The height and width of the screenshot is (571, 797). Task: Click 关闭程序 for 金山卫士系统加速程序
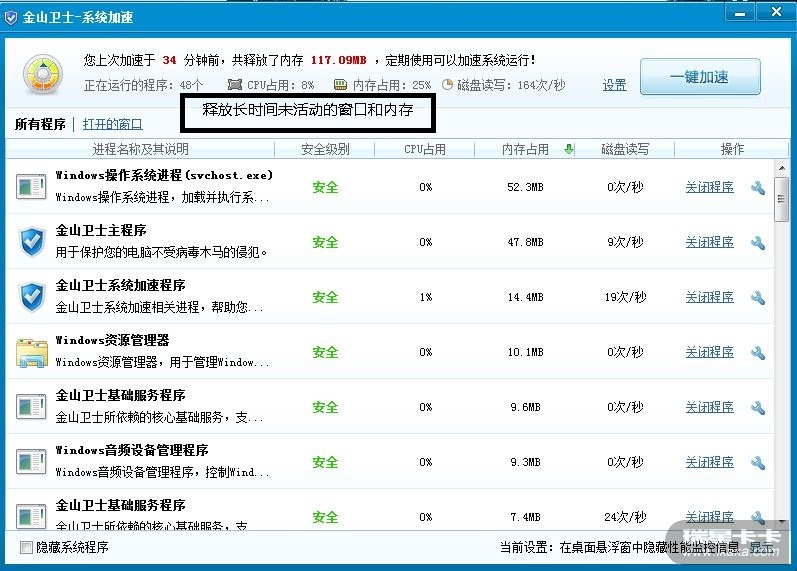pos(710,297)
